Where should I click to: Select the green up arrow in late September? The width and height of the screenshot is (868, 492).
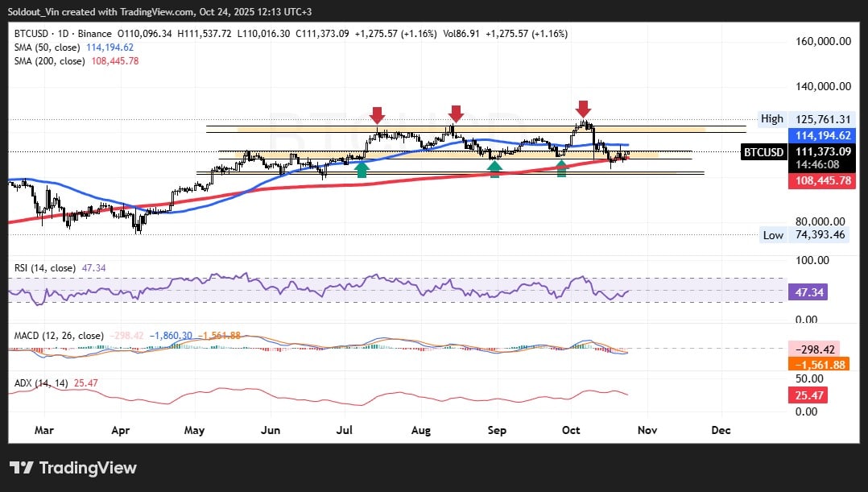[561, 168]
